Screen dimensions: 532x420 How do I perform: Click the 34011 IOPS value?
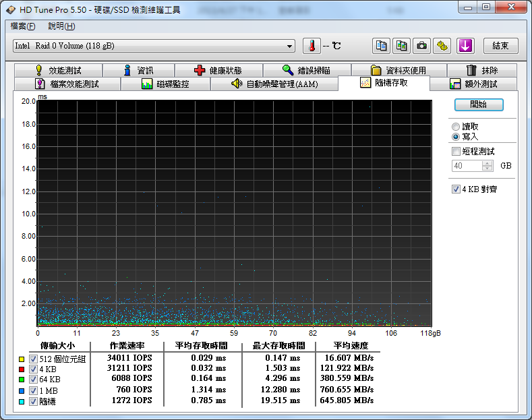pyautogui.click(x=129, y=358)
